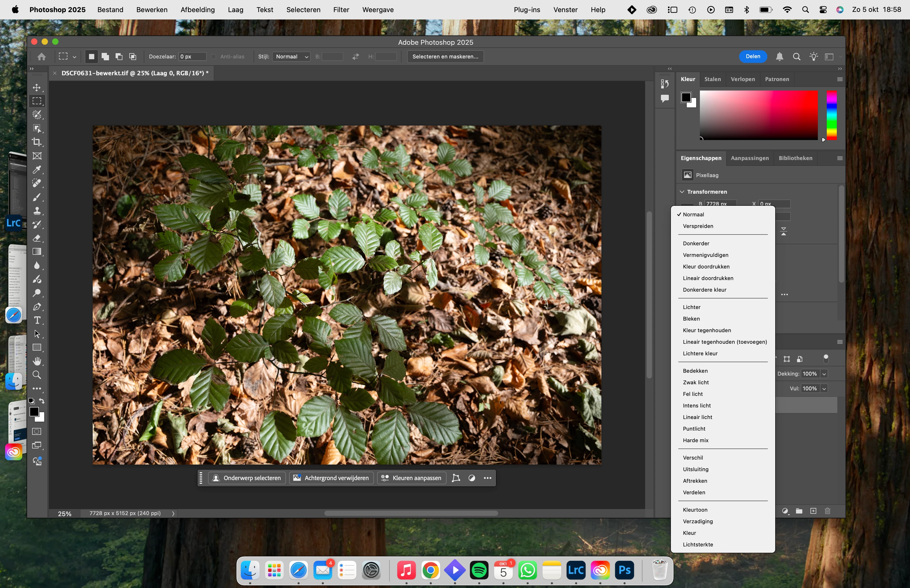Click the blue Delen button
Image resolution: width=910 pixels, height=588 pixels.
[x=753, y=57]
